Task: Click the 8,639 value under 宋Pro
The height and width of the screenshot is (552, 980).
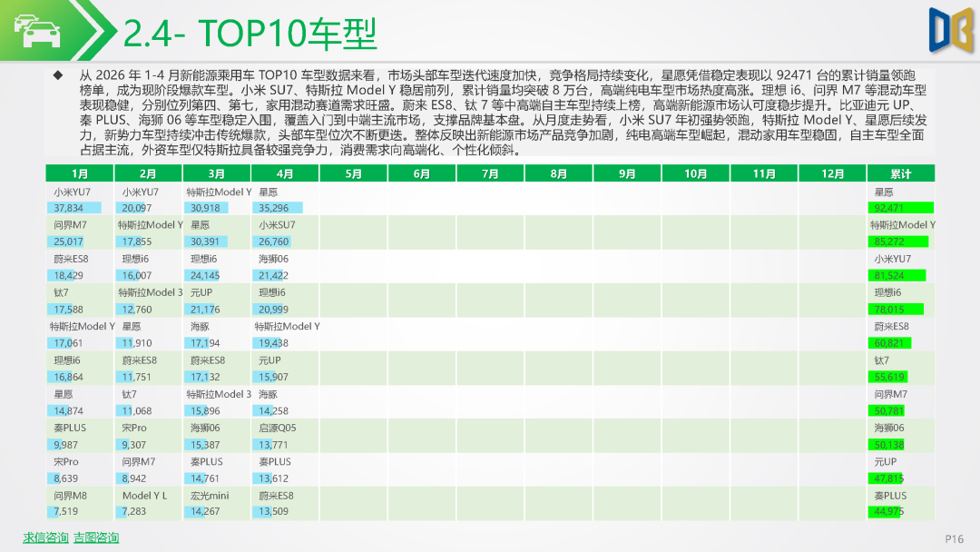Action: (65, 478)
